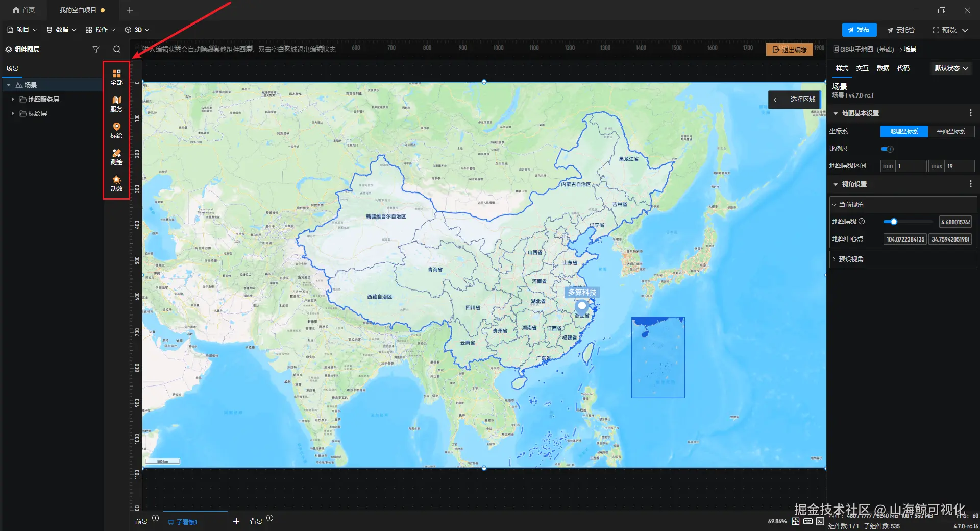The width and height of the screenshot is (980, 531).
Task: Open the 默认状态 state dropdown
Action: pyautogui.click(x=951, y=68)
